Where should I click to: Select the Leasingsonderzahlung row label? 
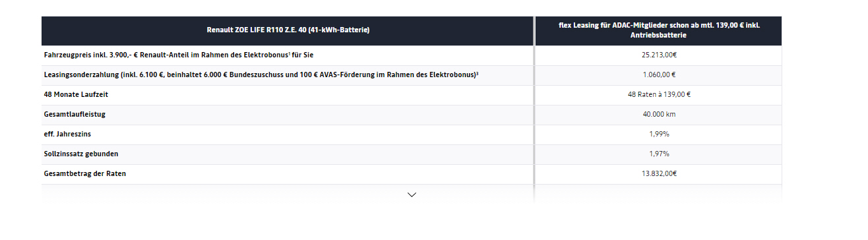pyautogui.click(x=261, y=75)
